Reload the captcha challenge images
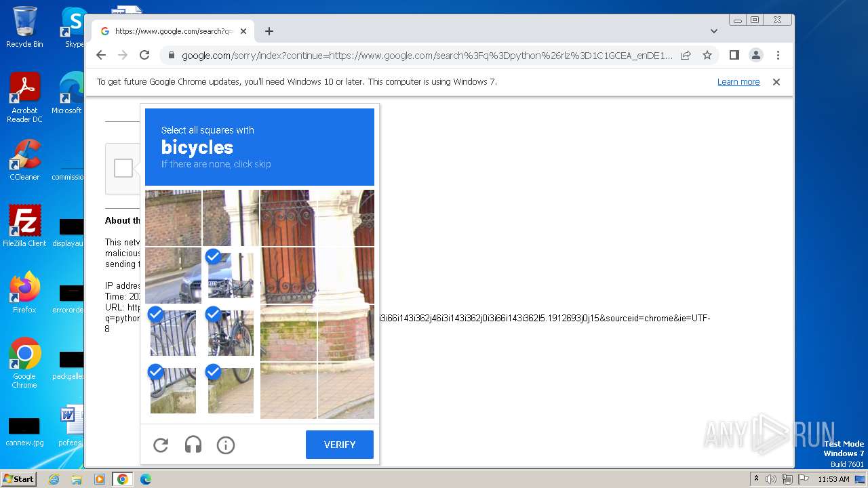This screenshot has width=868, height=488. tap(161, 445)
